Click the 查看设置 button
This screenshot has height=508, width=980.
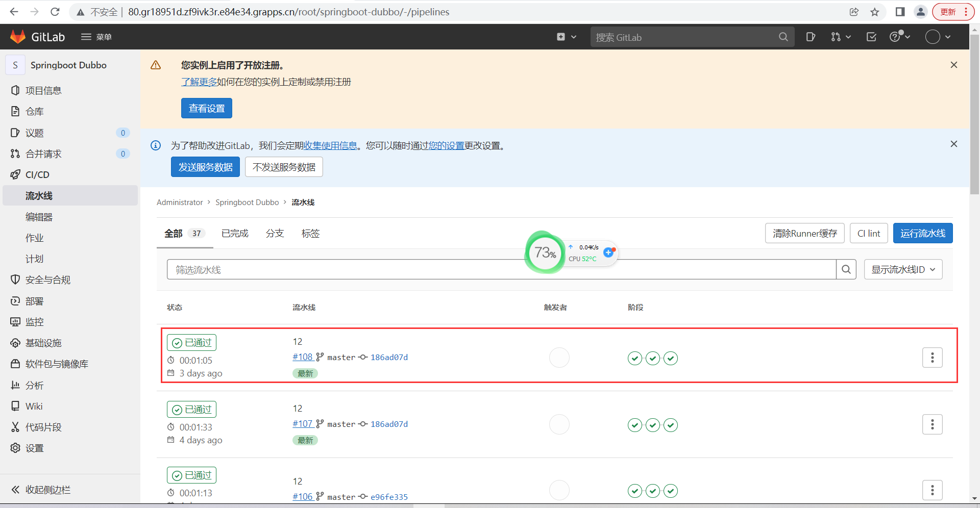207,108
